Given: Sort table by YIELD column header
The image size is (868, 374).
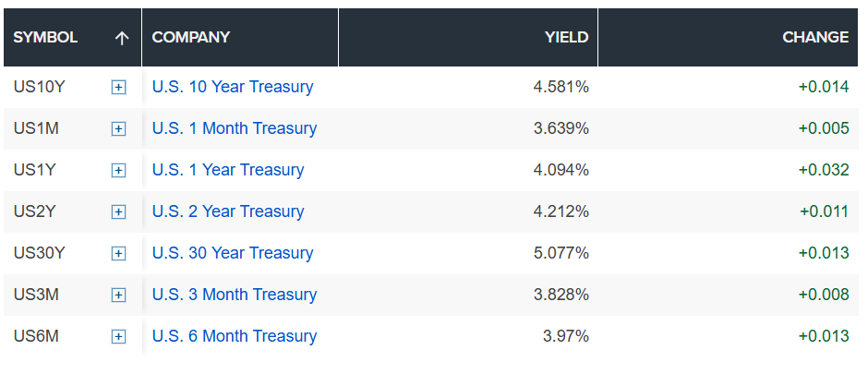Looking at the screenshot, I should tap(567, 37).
